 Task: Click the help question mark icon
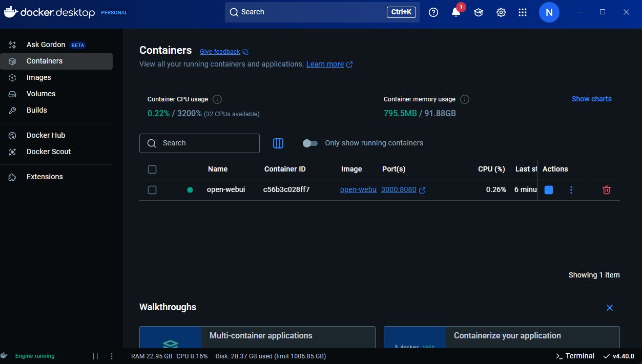pos(433,12)
